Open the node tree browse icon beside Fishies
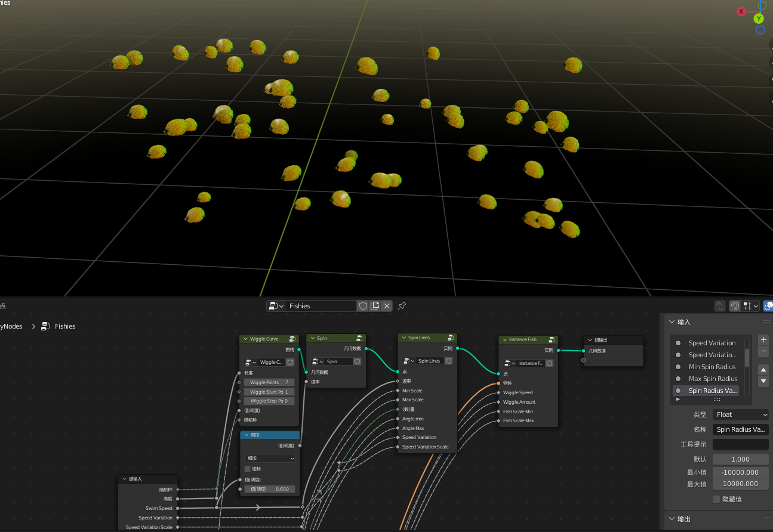The image size is (773, 532). (276, 306)
